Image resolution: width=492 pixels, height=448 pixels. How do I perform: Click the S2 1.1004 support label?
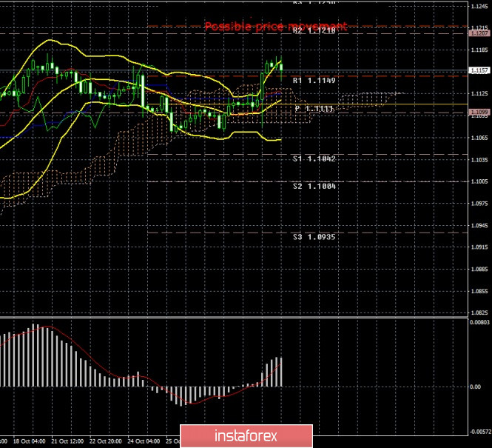tap(314, 187)
